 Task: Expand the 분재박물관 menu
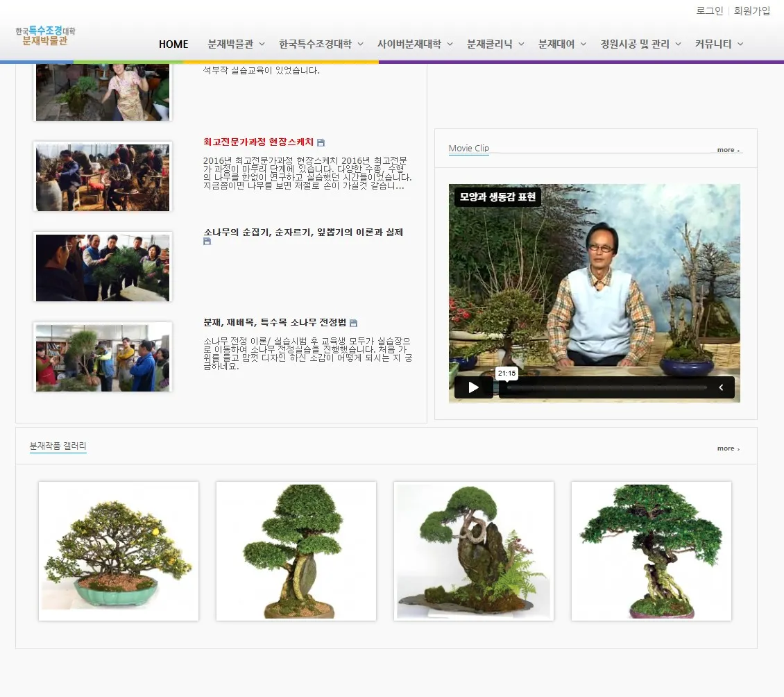236,44
